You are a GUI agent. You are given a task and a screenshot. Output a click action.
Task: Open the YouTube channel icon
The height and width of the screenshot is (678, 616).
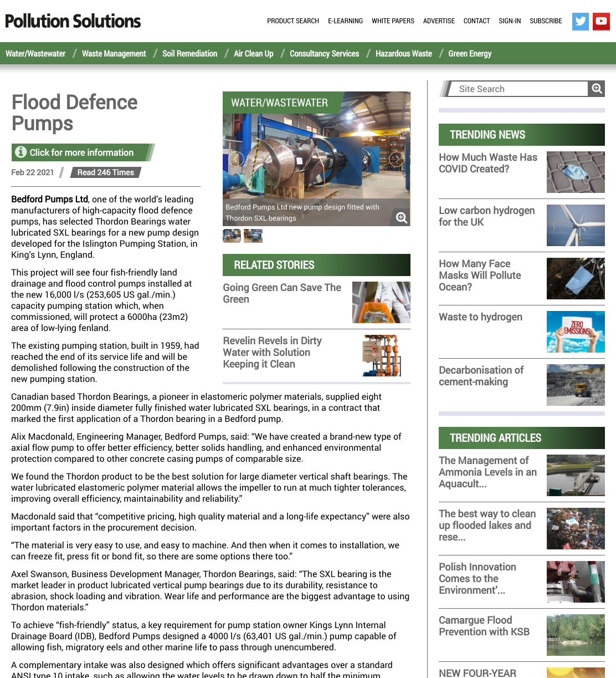click(x=602, y=21)
